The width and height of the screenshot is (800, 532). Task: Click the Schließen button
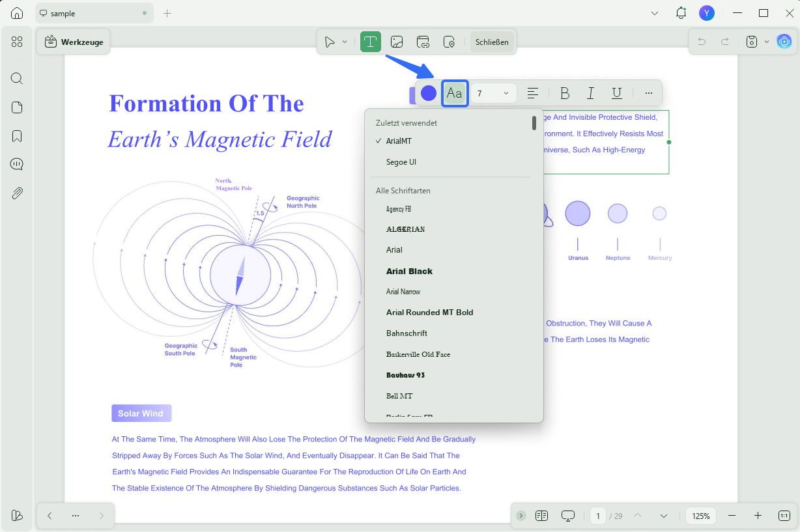(x=492, y=42)
